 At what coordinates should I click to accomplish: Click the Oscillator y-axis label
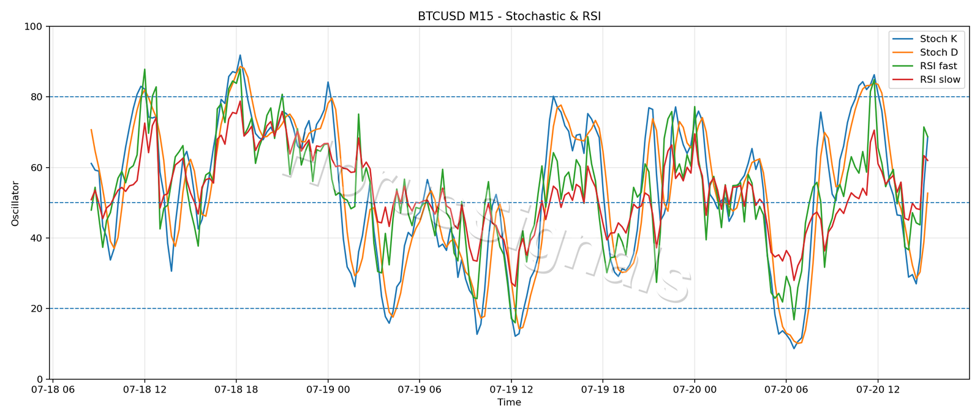(15, 203)
